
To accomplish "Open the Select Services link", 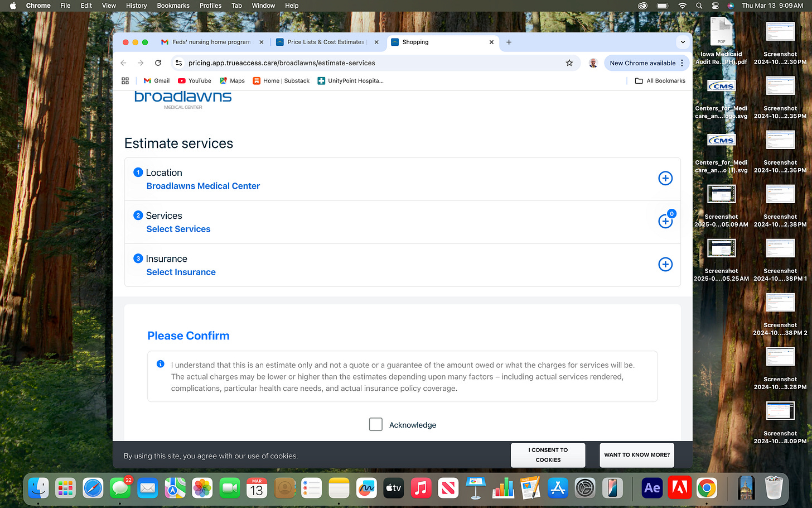I will (178, 229).
